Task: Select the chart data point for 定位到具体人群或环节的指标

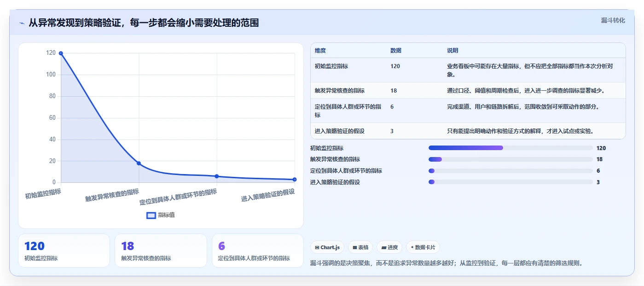Action: coord(217,176)
